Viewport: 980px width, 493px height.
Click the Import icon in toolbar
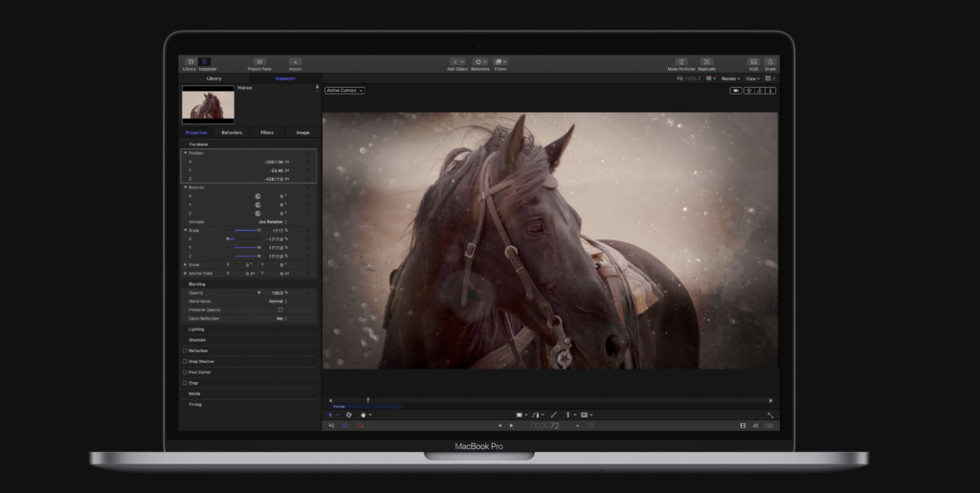(295, 62)
